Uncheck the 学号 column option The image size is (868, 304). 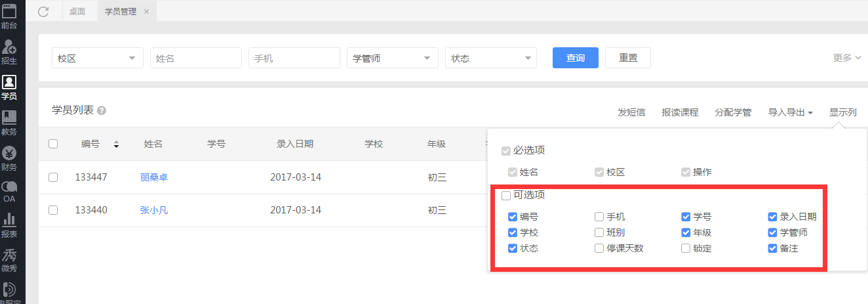pos(686,217)
